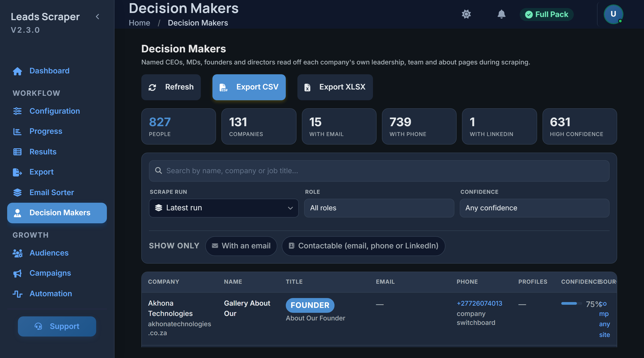This screenshot has height=358, width=644.
Task: Open the user avatar menu
Action: pyautogui.click(x=613, y=14)
